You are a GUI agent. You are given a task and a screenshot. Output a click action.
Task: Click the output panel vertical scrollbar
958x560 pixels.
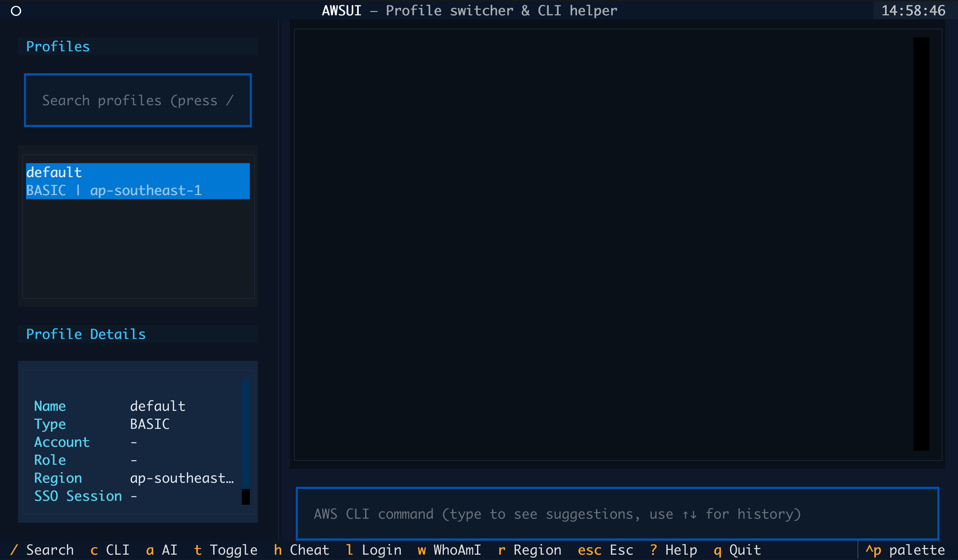921,243
